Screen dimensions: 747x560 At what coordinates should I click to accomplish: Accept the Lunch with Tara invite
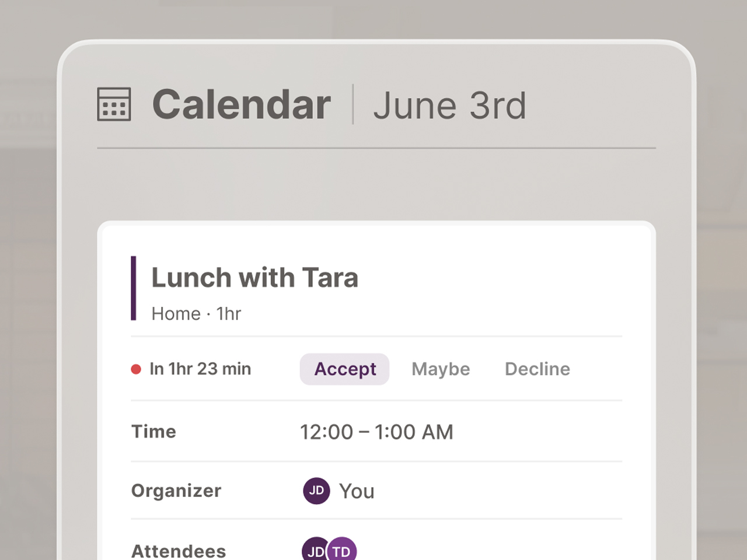point(344,369)
